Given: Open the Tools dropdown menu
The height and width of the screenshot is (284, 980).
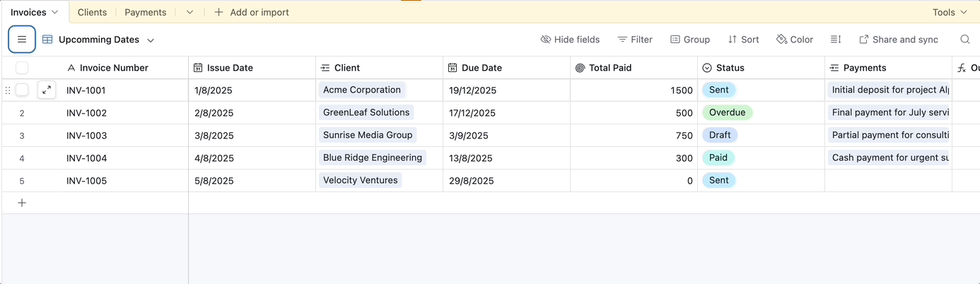Looking at the screenshot, I should click(950, 12).
